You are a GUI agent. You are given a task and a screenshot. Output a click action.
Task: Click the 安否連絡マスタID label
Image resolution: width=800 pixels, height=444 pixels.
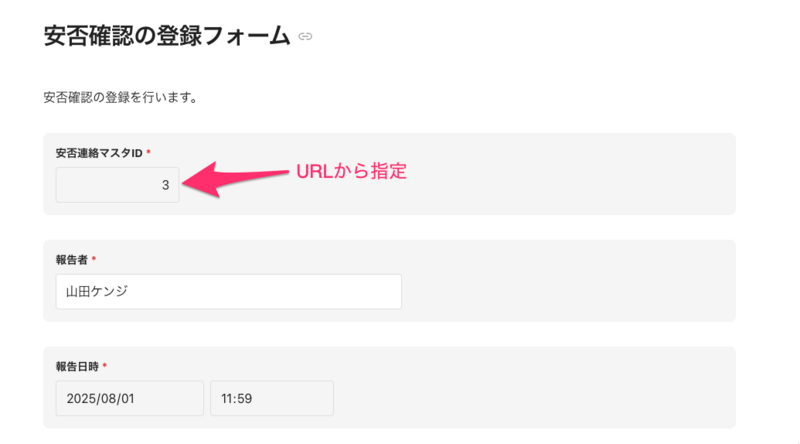click(99, 152)
